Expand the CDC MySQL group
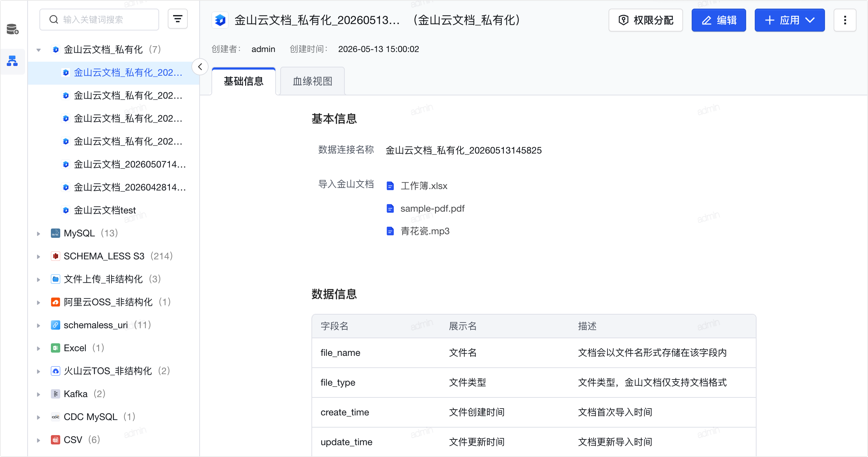This screenshot has width=868, height=457. click(38, 417)
